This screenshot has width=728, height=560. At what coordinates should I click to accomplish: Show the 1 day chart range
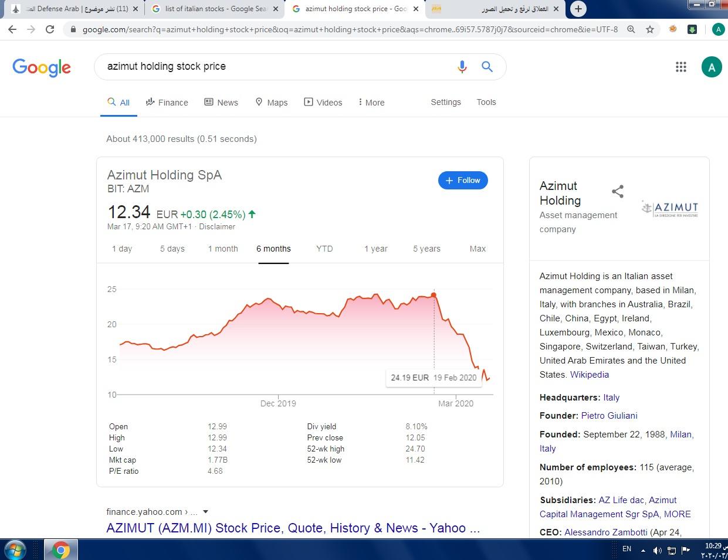pos(122,249)
